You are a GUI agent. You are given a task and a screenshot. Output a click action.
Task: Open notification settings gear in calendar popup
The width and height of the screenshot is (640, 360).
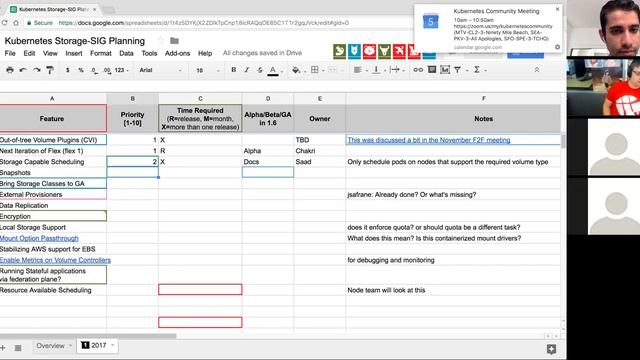tap(558, 47)
